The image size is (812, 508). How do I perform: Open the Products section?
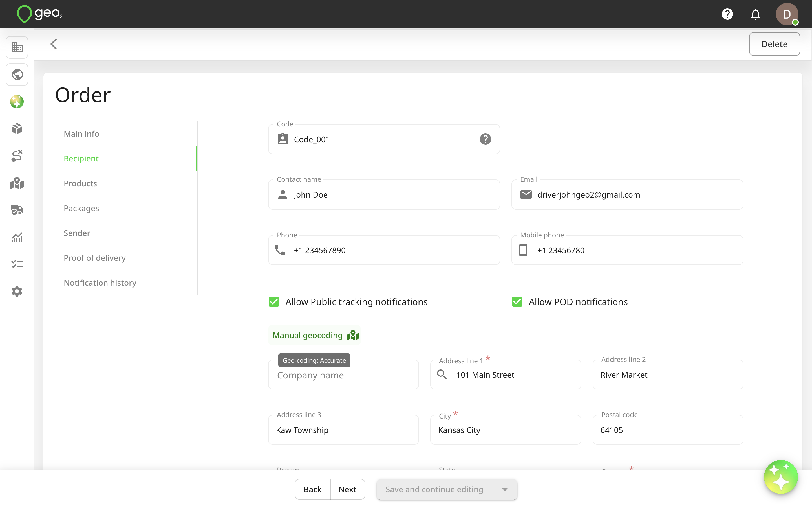click(x=80, y=183)
